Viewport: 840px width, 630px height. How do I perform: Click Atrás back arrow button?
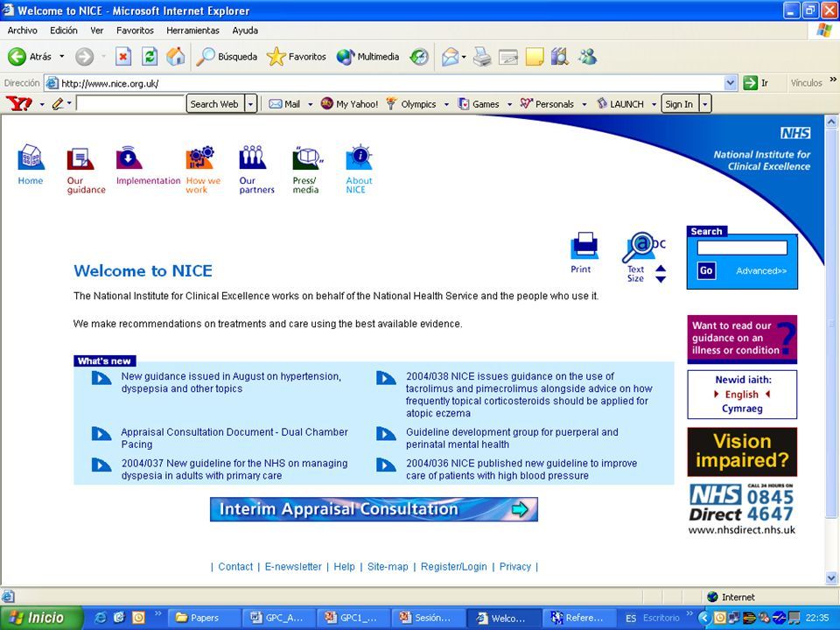pos(30,56)
